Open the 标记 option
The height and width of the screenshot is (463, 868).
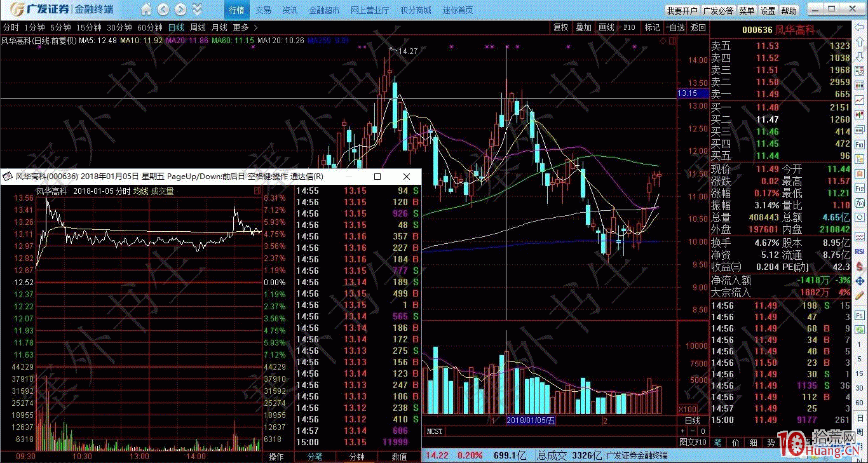click(x=652, y=27)
